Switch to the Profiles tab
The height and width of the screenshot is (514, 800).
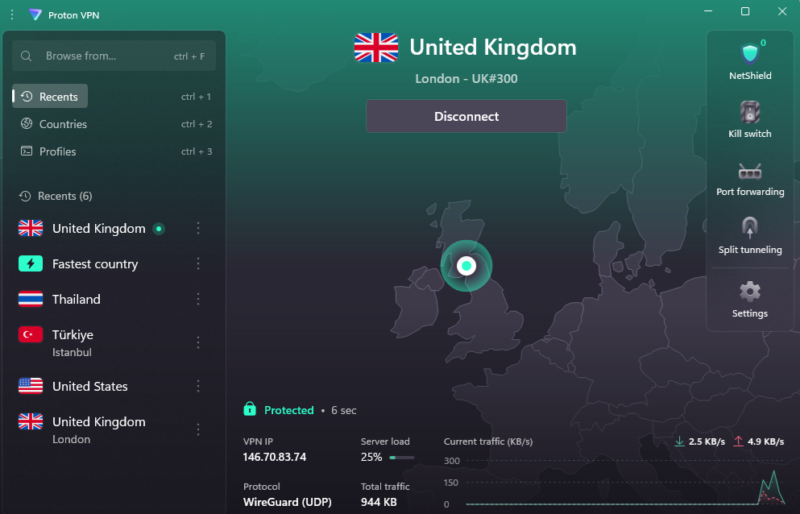[48, 152]
